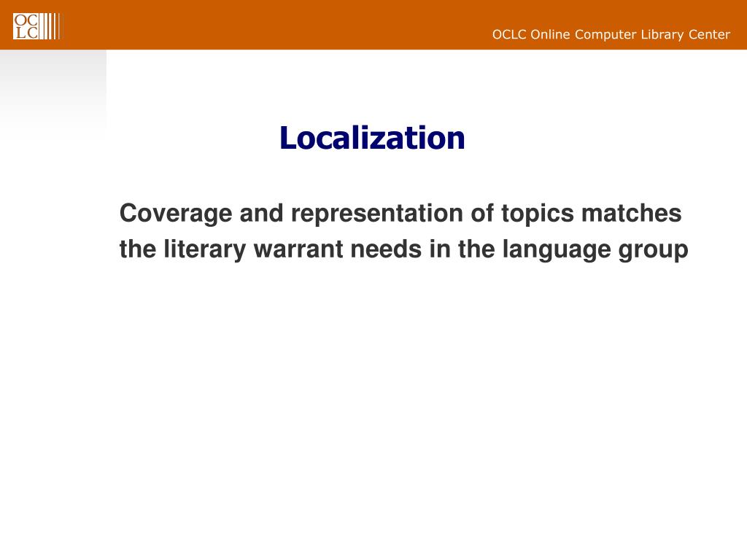Click the 'Localization' slide title
Screen dimensions: 747x560
tap(372, 138)
